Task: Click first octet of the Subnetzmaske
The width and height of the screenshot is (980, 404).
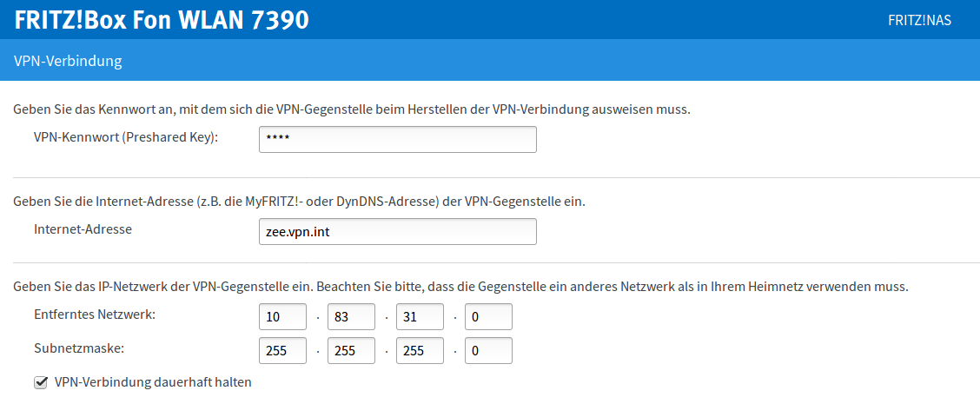Action: pos(283,349)
